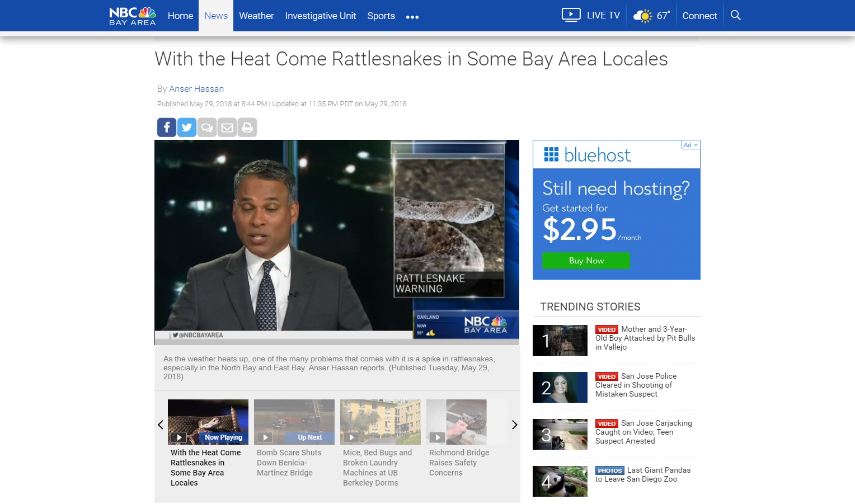
Task: Click the article headline text
Action: [411, 59]
